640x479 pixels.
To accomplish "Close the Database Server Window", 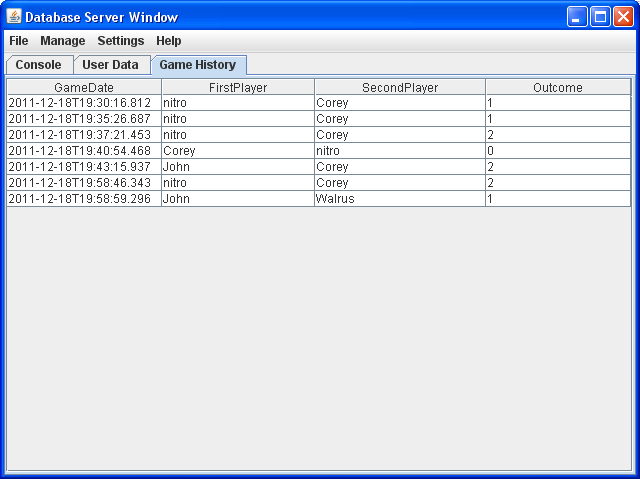I will [623, 17].
